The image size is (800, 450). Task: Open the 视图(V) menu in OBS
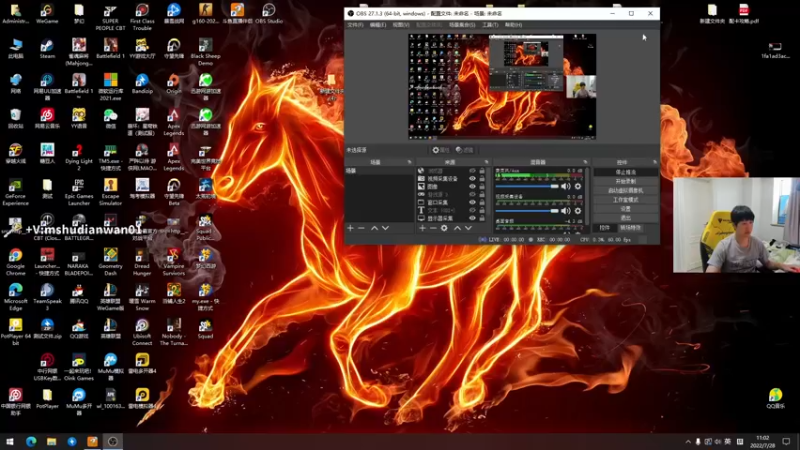tap(401, 24)
